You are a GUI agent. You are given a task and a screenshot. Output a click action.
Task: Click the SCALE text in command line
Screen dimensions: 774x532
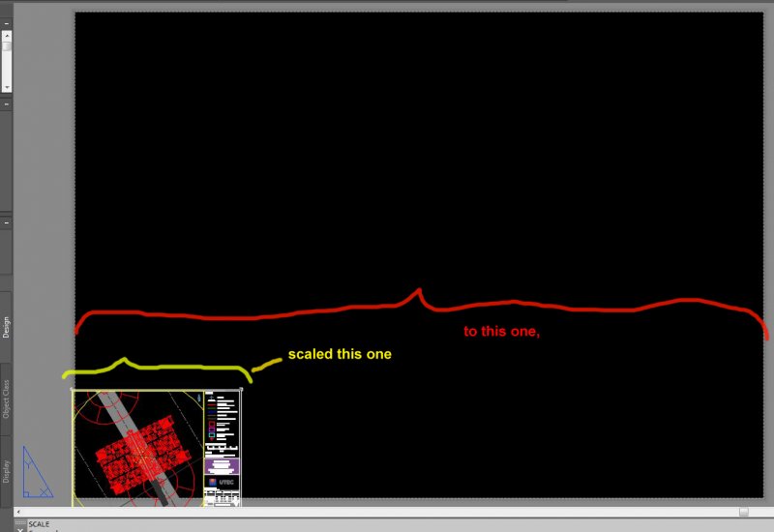click(x=39, y=524)
